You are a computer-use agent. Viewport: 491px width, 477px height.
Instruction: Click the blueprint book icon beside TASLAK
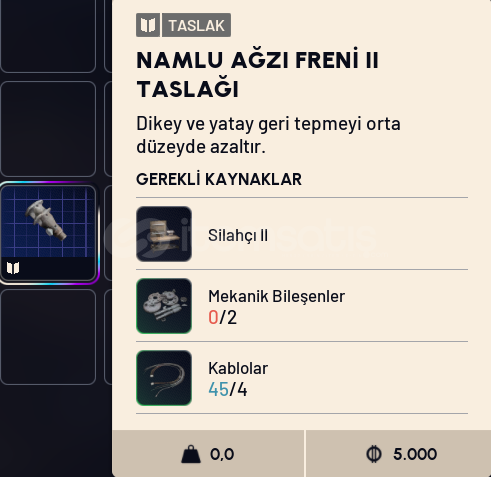coord(148,25)
